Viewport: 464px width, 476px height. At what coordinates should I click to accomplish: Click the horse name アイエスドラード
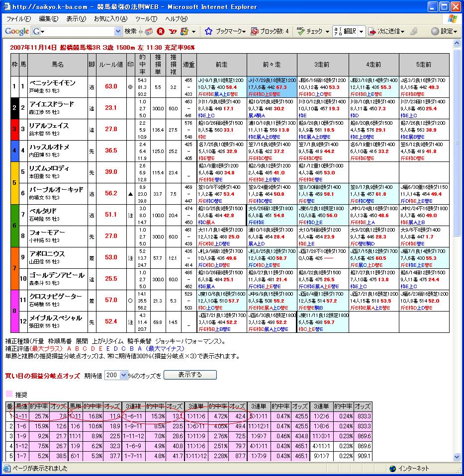(x=51, y=104)
